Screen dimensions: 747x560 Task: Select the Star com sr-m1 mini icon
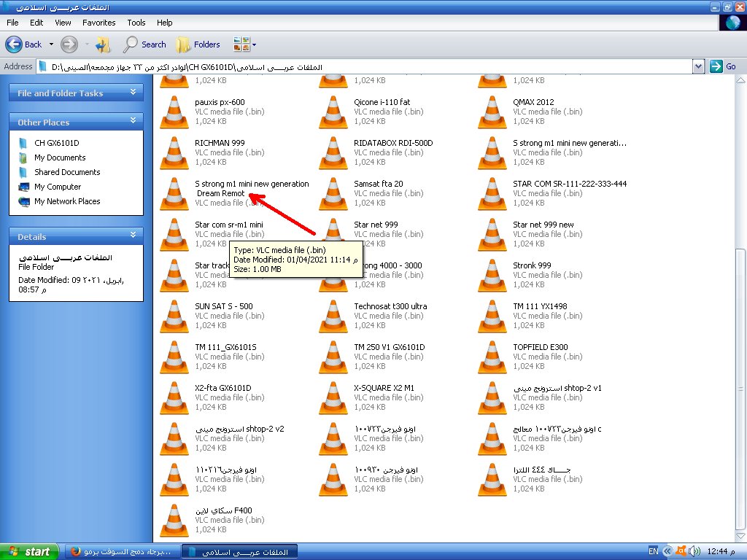point(174,235)
